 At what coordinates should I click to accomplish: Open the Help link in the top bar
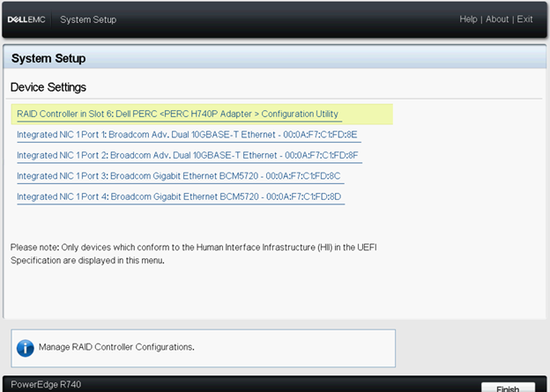tap(469, 19)
